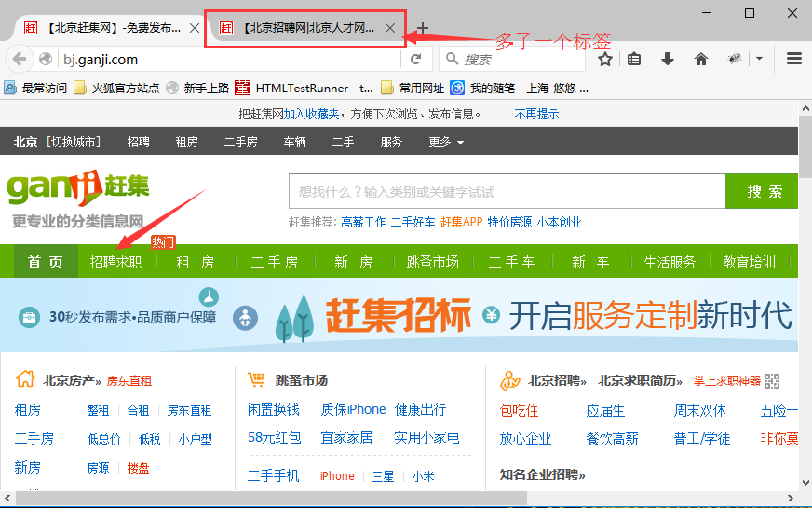The width and height of the screenshot is (812, 508).
Task: Open 我的随笔 bookmark
Action: point(520,89)
